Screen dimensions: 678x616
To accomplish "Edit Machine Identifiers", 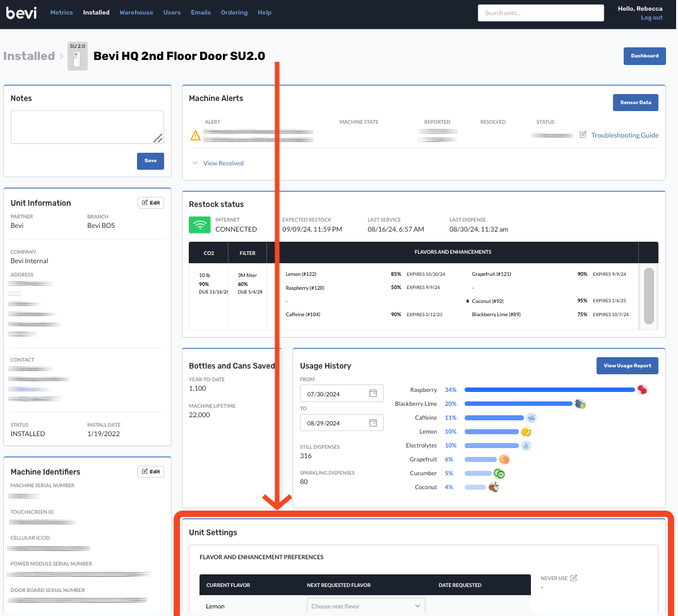I will point(151,471).
